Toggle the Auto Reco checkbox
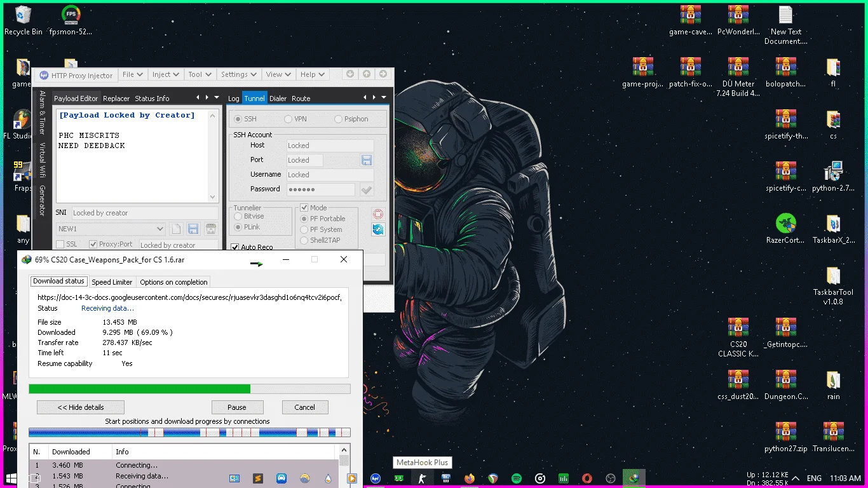 click(235, 247)
